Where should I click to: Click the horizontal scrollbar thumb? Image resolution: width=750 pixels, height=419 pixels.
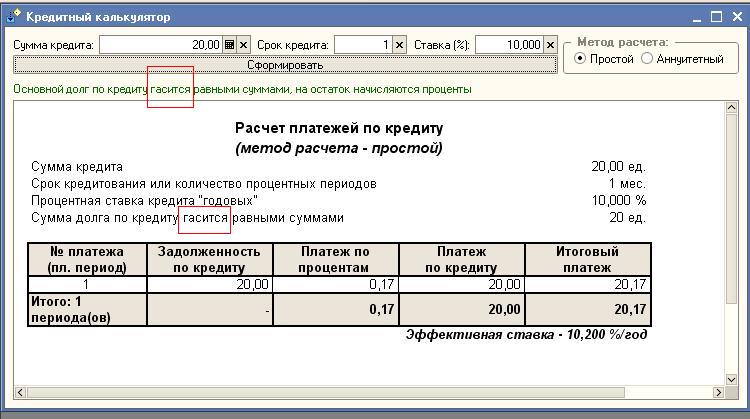[326, 393]
